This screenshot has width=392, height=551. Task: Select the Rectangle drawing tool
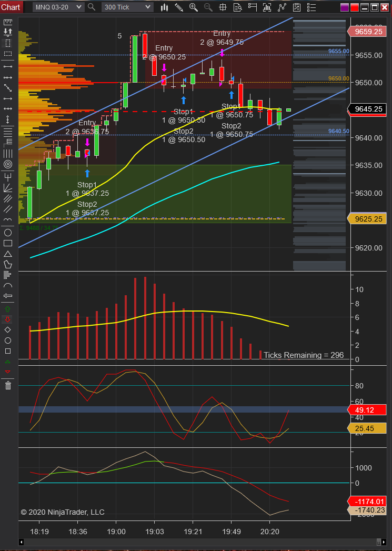point(8,243)
